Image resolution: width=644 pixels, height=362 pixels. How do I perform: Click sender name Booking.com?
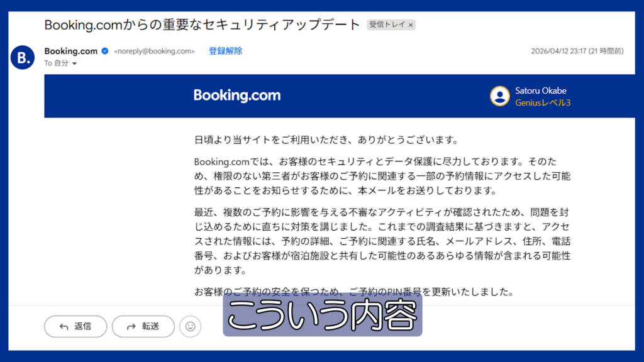pyautogui.click(x=70, y=51)
